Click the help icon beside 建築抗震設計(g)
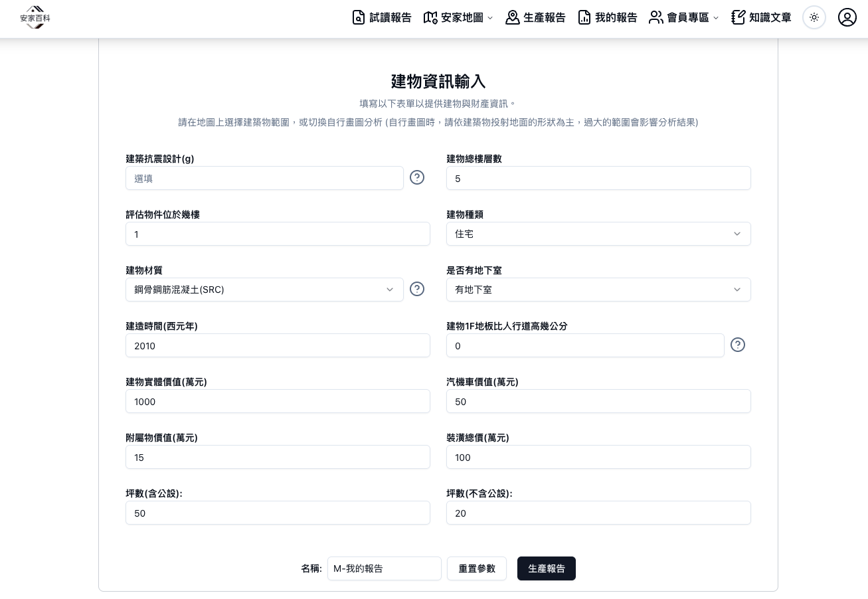 click(417, 177)
